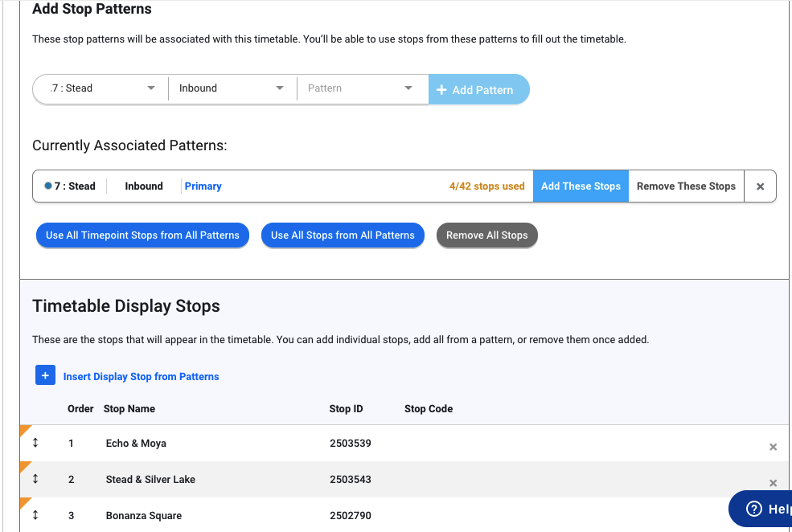Click the orange flag on Bonanza Square row

pyautogui.click(x=24, y=502)
